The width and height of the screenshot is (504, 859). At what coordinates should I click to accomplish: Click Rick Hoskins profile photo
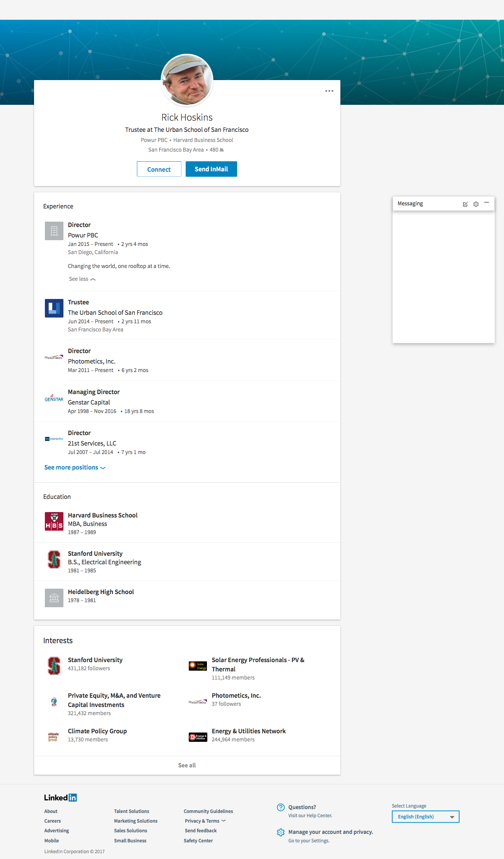pos(187,80)
